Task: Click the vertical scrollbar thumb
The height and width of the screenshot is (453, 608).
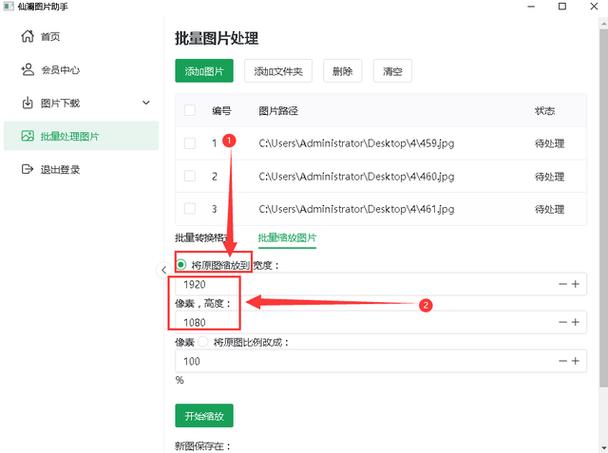Action: coord(604,207)
